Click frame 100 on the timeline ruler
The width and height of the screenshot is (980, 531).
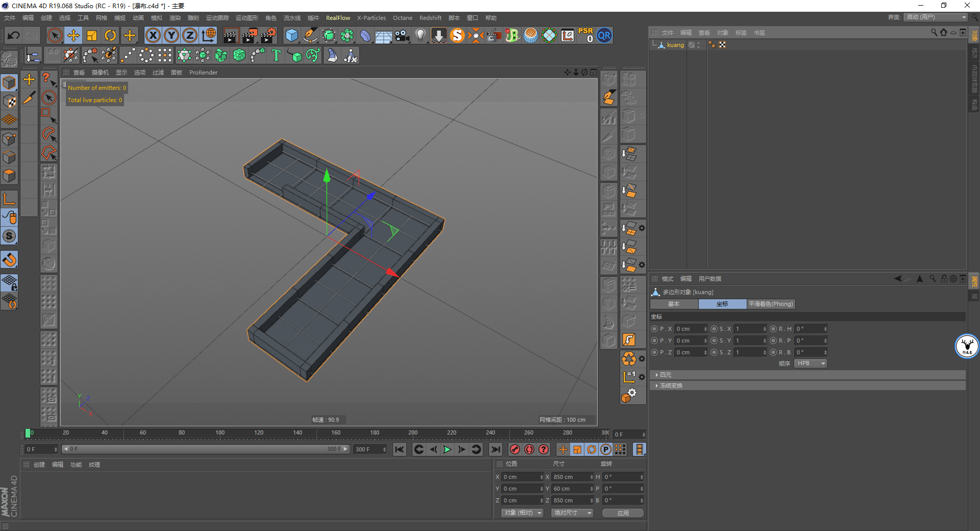(x=220, y=433)
